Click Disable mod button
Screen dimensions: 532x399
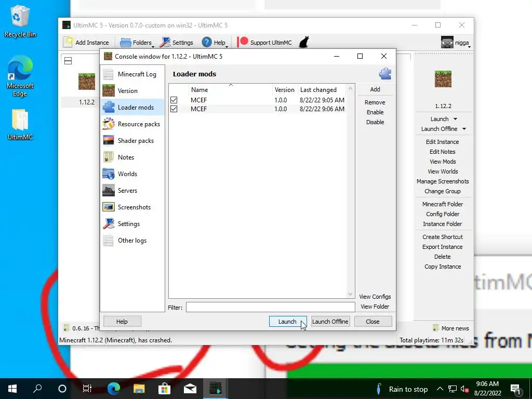(x=375, y=122)
